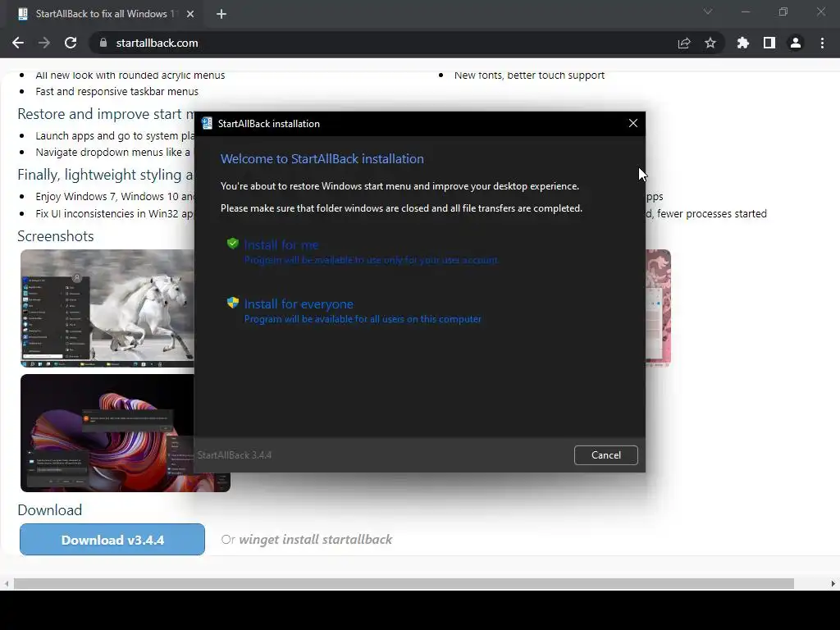This screenshot has height=630, width=840.
Task: Click the green shield beside Install for me
Action: pos(232,244)
